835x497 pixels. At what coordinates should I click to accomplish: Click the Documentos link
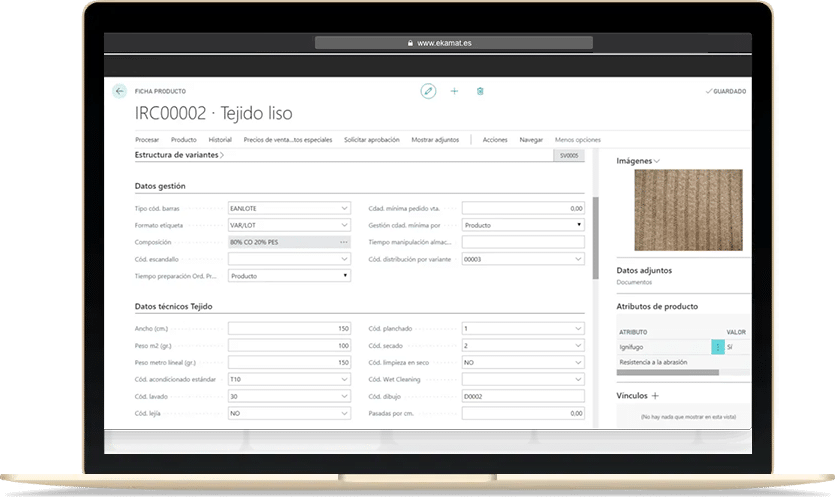tap(633, 283)
